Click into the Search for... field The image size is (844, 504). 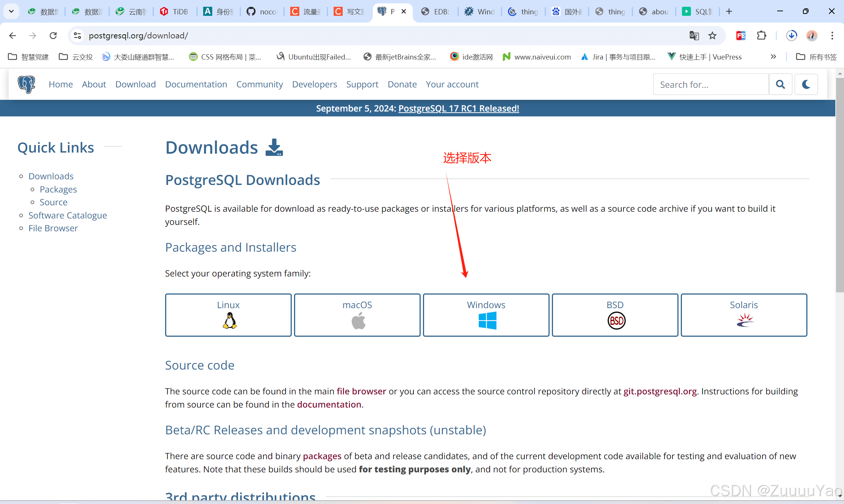[x=711, y=84]
